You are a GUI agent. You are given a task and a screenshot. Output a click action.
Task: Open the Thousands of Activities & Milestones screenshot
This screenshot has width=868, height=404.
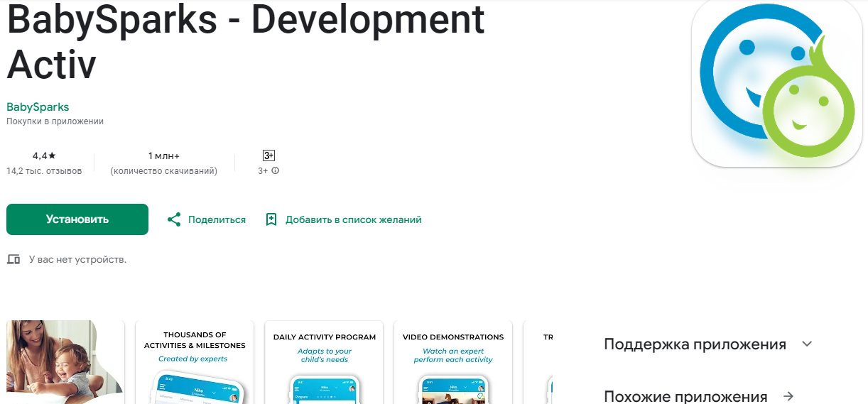click(195, 362)
